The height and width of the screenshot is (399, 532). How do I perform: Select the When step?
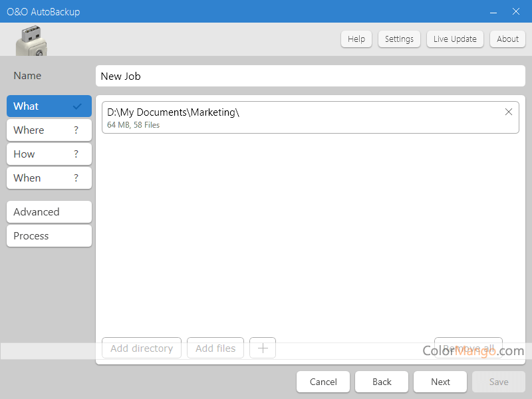click(x=49, y=178)
